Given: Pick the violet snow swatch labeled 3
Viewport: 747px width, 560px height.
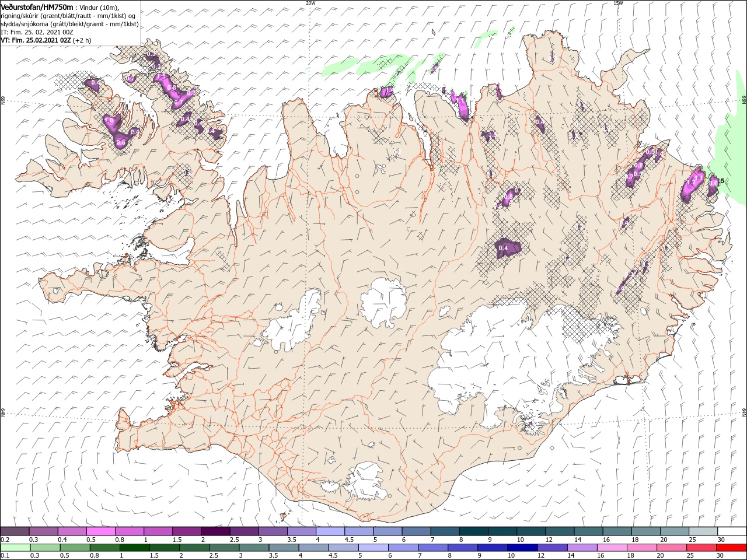Looking at the screenshot, I should (273, 531).
